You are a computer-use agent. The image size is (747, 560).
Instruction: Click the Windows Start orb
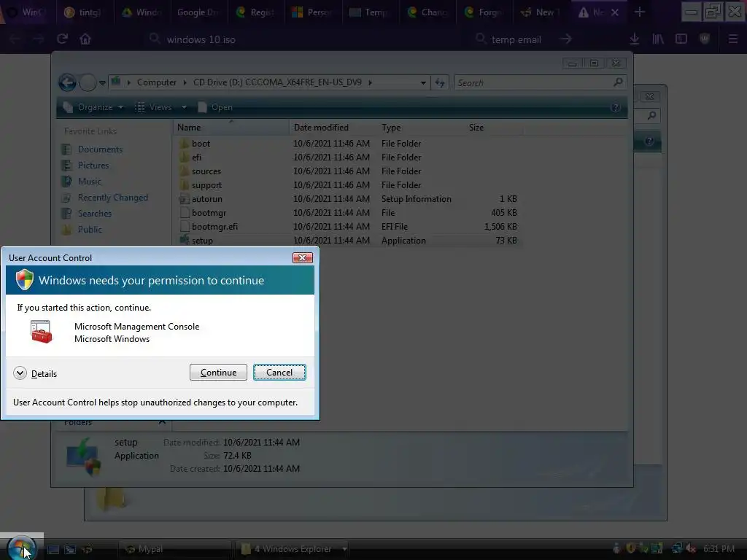pos(20,548)
